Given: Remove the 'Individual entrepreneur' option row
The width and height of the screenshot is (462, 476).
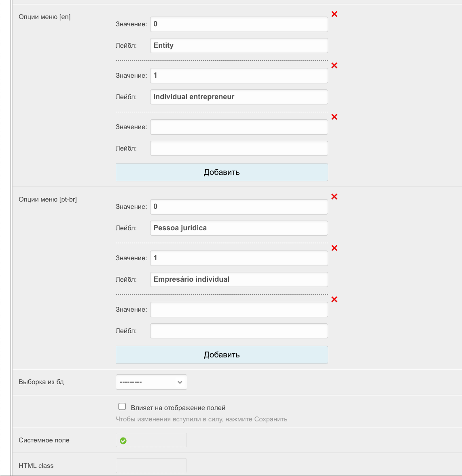Looking at the screenshot, I should click(x=334, y=66).
